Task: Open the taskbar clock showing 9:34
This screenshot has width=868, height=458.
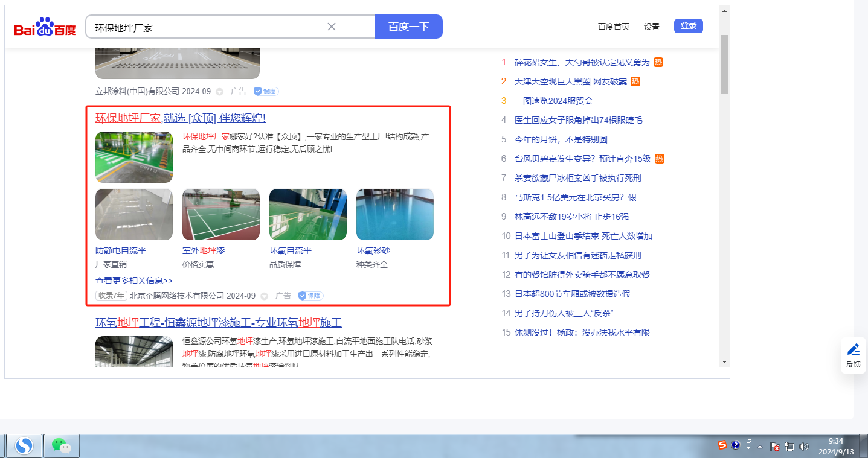Action: tap(835, 446)
